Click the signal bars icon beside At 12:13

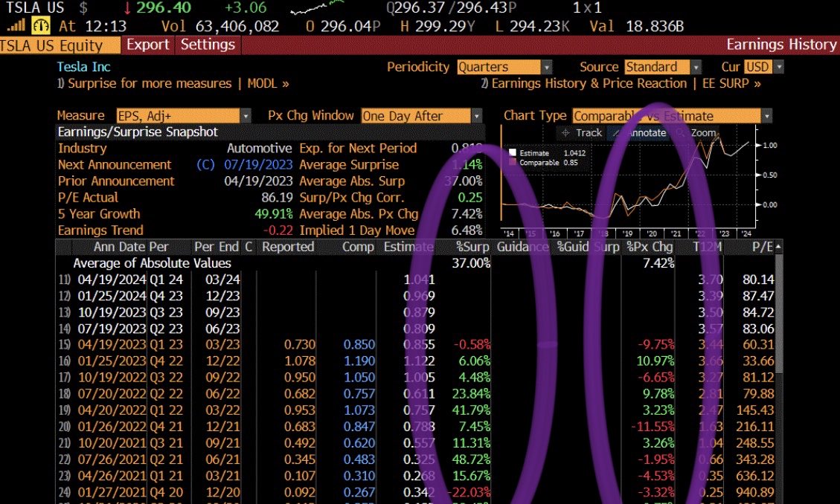tap(16, 25)
